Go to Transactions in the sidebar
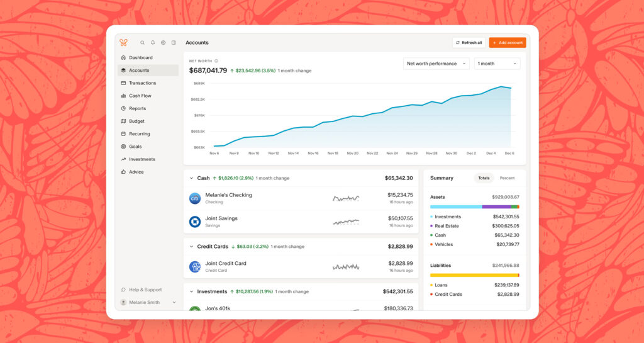 pyautogui.click(x=142, y=83)
